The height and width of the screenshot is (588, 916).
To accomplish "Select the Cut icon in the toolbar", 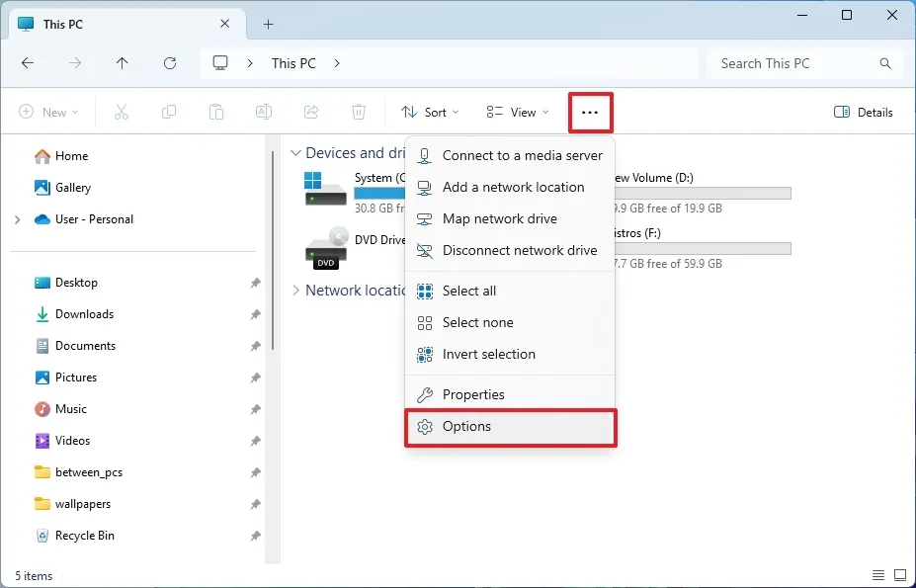I will coord(122,112).
